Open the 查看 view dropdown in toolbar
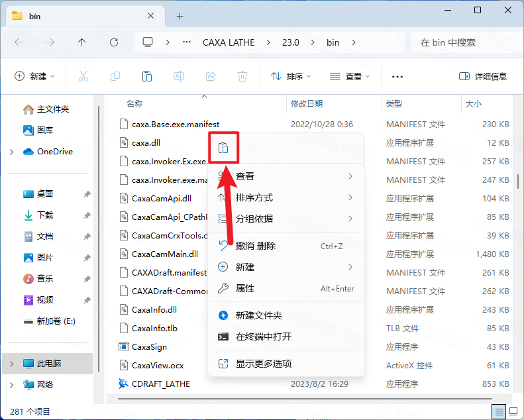Screen dimensions: 524x420 (x=350, y=77)
